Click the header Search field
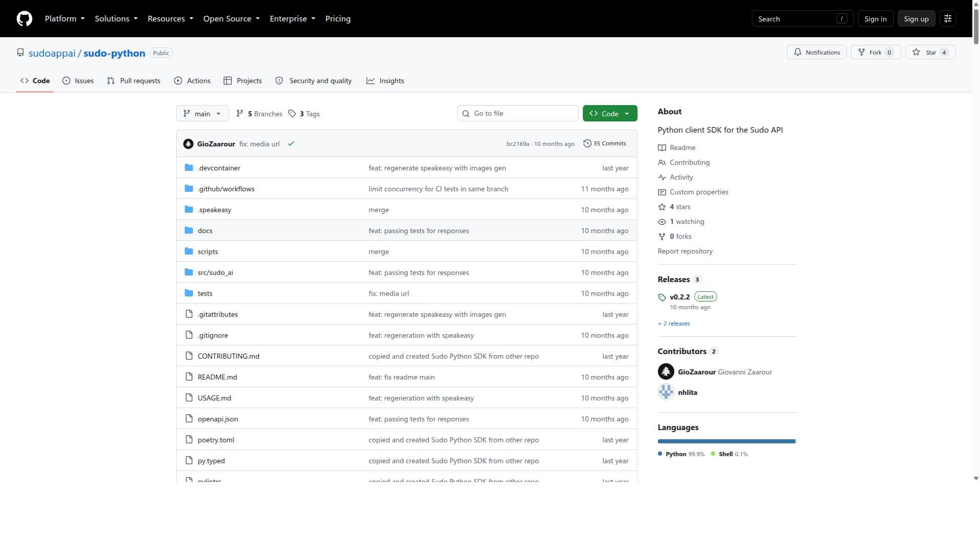980x551 pixels. coord(802,19)
